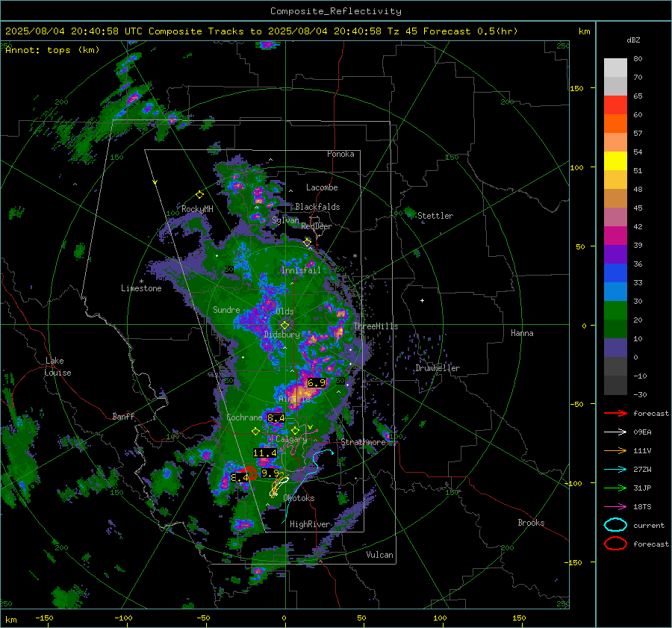Click the Brooks city label
This screenshot has width=672, height=628.
(531, 523)
